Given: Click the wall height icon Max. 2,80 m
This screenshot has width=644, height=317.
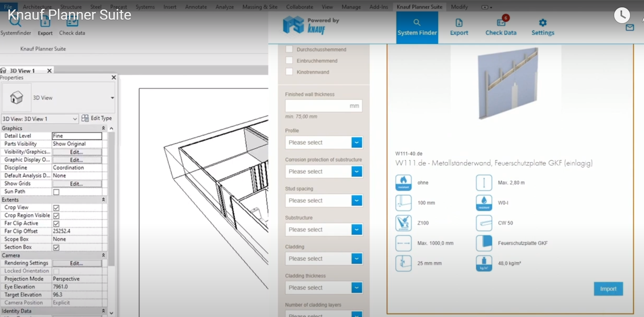Looking at the screenshot, I should (x=484, y=183).
